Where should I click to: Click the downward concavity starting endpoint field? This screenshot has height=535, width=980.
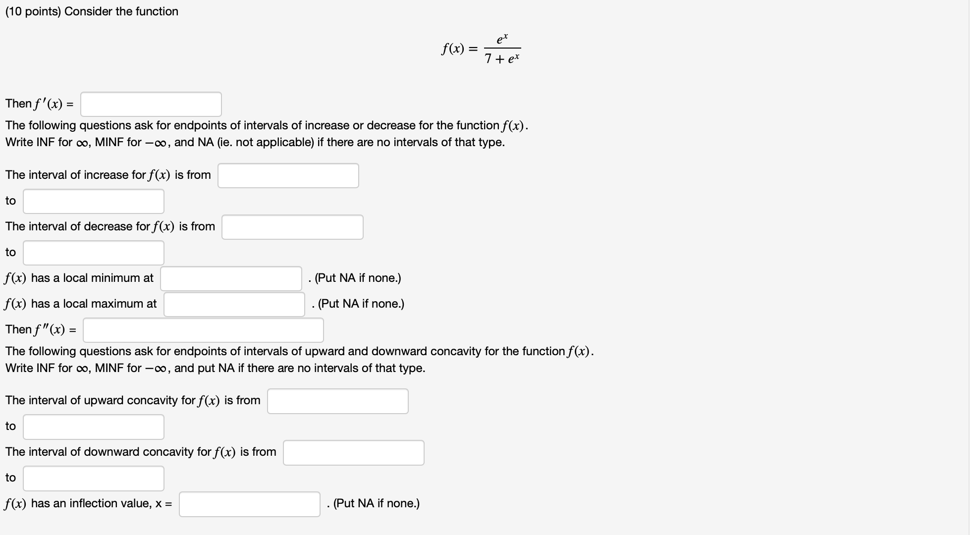pos(353,452)
